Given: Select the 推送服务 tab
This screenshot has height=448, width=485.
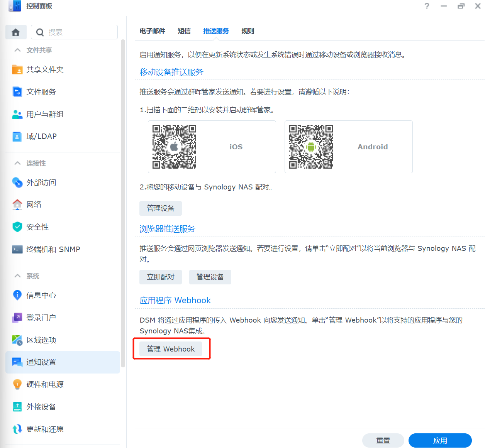Looking at the screenshot, I should coord(216,31).
